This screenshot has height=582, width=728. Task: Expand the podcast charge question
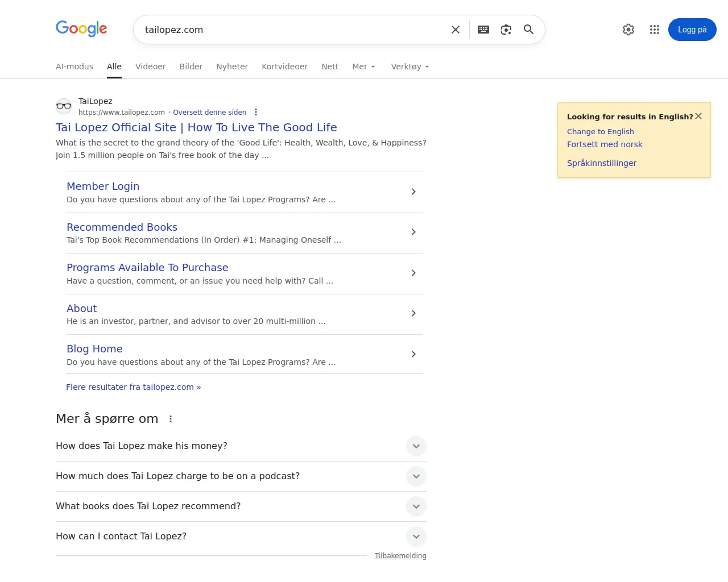416,476
